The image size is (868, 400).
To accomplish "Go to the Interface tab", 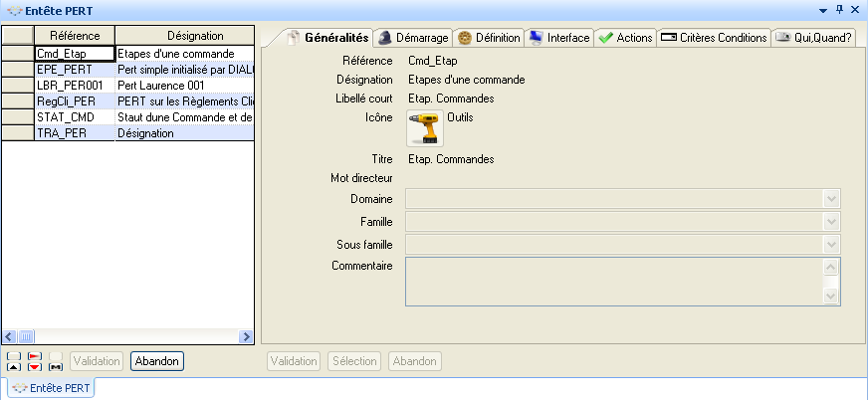I will [x=559, y=38].
